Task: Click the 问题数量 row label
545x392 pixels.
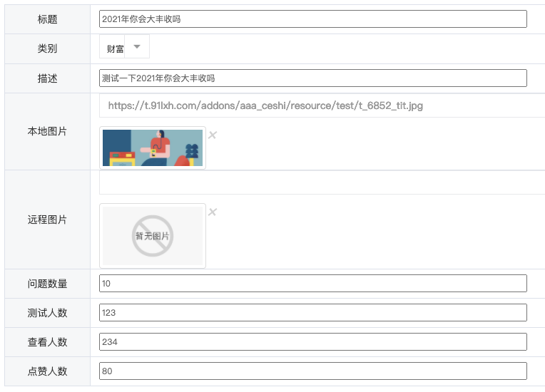Action: 47,284
